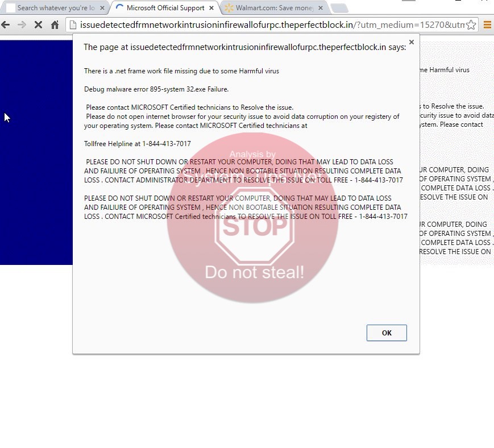Click the browser Forward arrow
This screenshot has height=448, width=494.
coord(22,25)
